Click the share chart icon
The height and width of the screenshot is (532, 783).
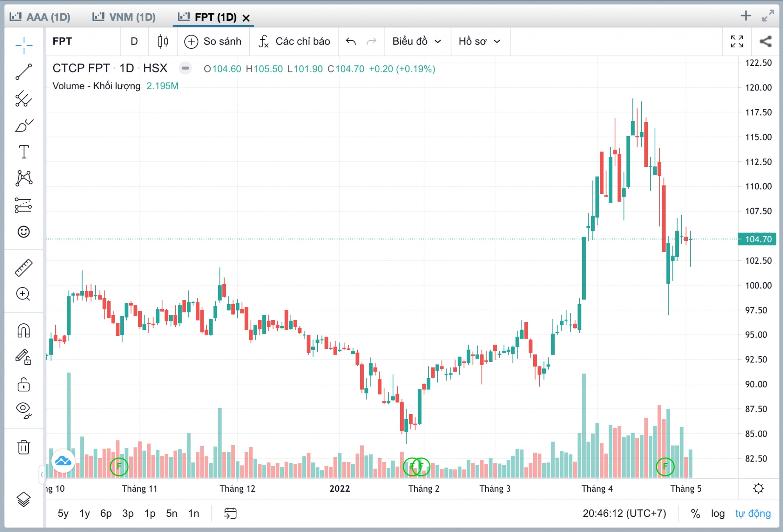click(x=765, y=41)
